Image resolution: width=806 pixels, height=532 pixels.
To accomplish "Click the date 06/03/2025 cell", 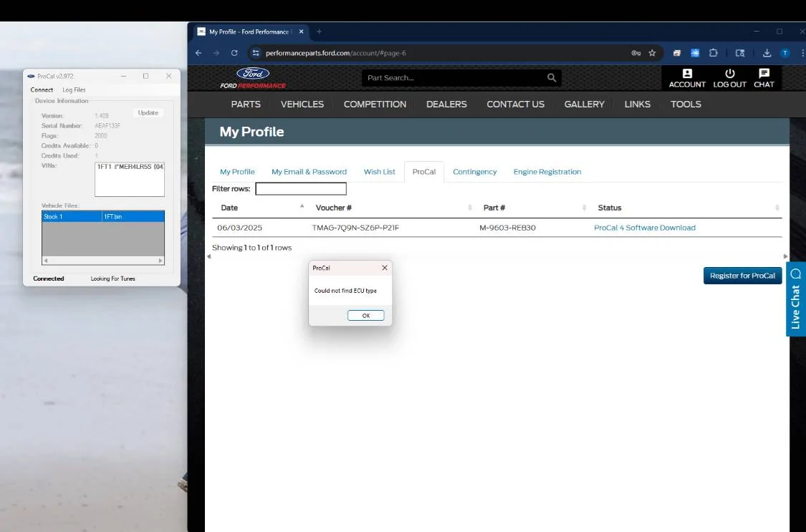I will tap(239, 228).
